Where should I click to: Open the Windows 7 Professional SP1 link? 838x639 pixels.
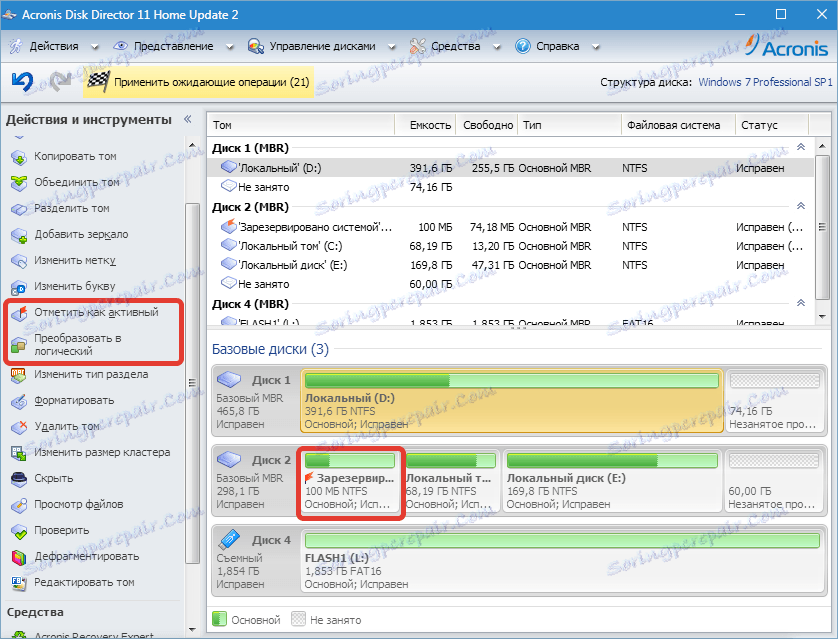[765, 82]
